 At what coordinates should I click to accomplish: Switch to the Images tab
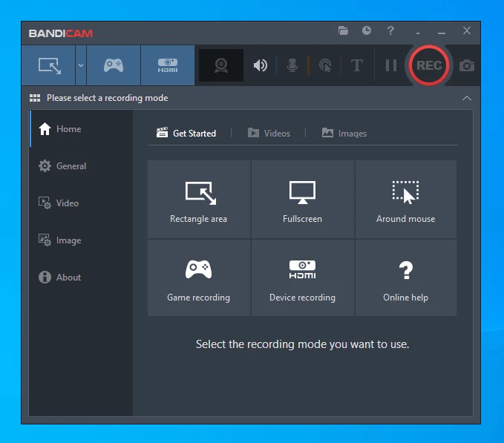tap(344, 133)
